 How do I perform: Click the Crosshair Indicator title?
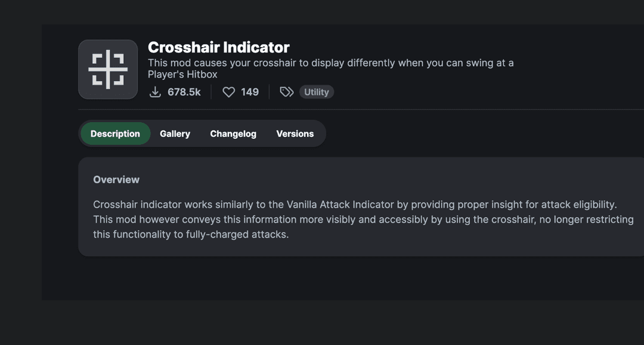pyautogui.click(x=218, y=47)
